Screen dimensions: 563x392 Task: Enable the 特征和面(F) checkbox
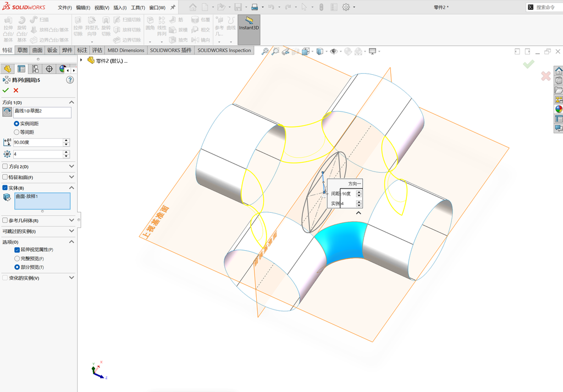[x=5, y=178]
